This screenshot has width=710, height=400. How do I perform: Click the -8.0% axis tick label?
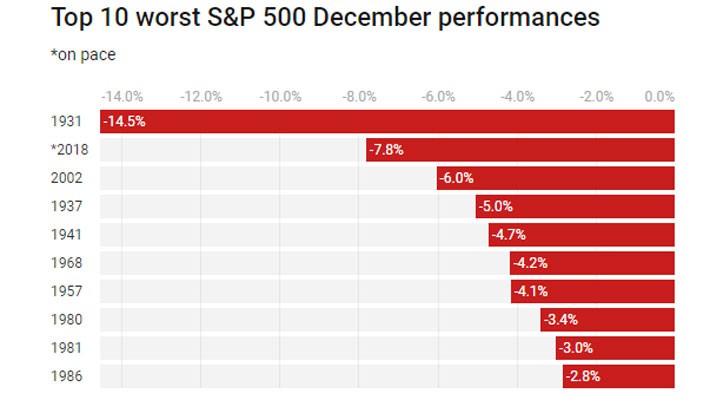pyautogui.click(x=359, y=97)
